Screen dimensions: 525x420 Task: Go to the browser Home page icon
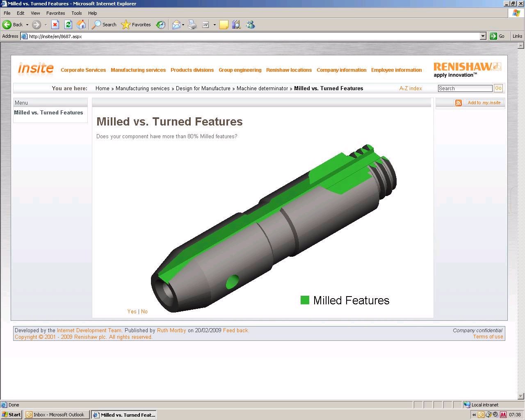[81, 25]
